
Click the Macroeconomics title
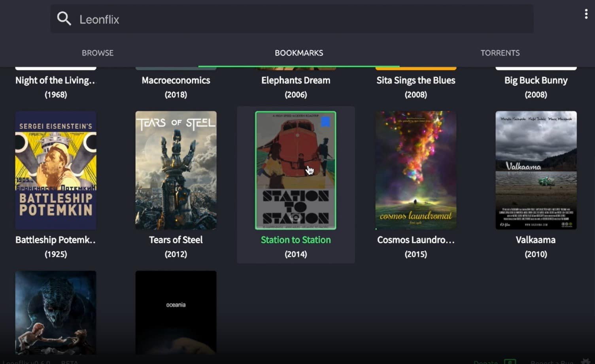coord(176,80)
